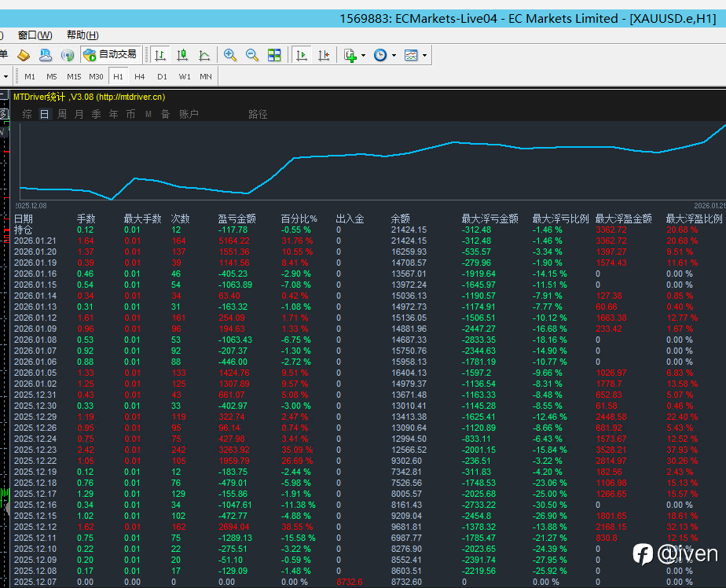Open the MetaEditor book icon
This screenshot has height=588, width=726.
(24, 55)
